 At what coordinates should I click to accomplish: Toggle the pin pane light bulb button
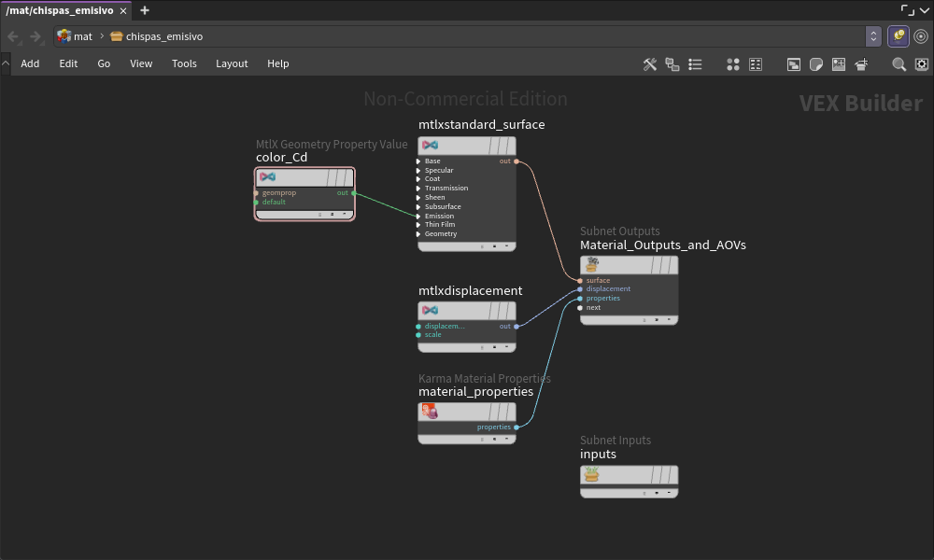(899, 36)
